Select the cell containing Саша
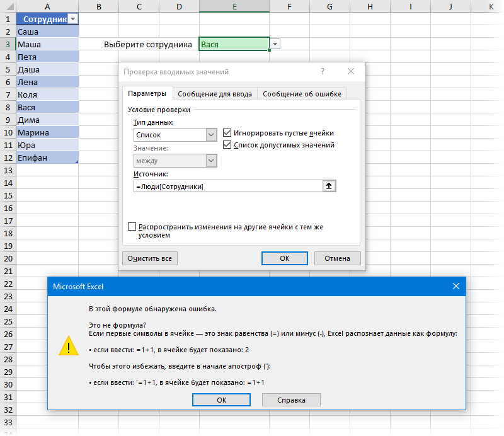Screen dimensions: 504x436 [47, 32]
